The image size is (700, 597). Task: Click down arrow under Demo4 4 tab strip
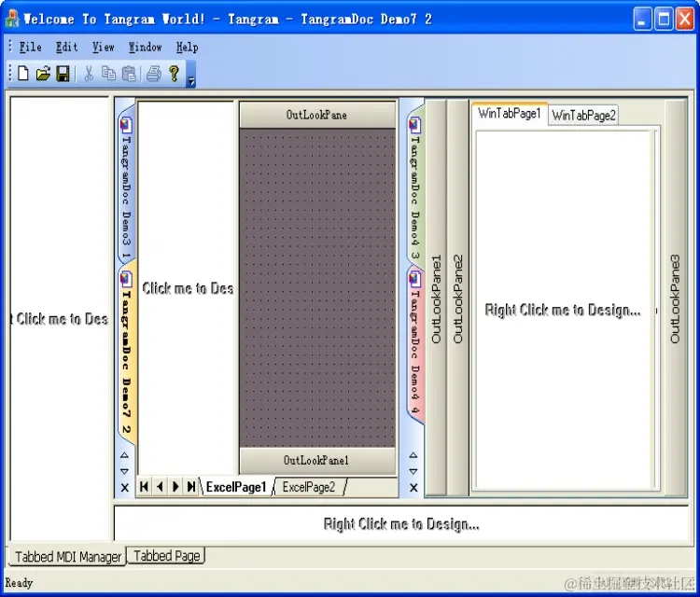click(x=413, y=471)
